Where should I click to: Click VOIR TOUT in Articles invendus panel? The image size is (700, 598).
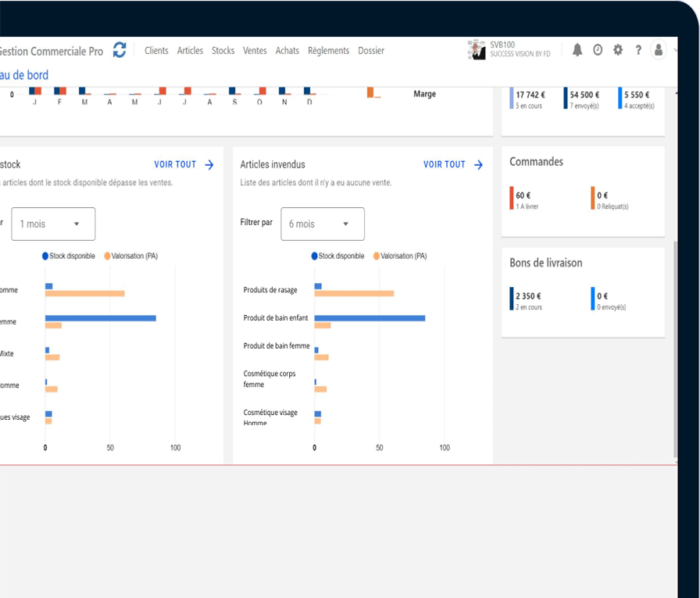point(444,165)
